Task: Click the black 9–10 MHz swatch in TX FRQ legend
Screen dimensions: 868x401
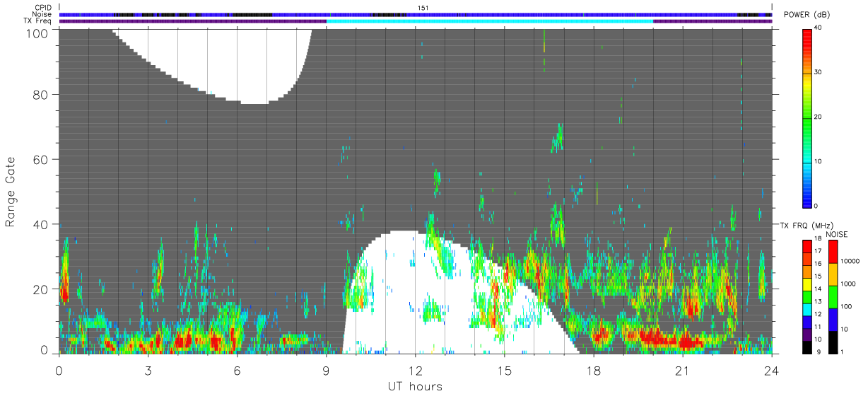Action: click(807, 347)
